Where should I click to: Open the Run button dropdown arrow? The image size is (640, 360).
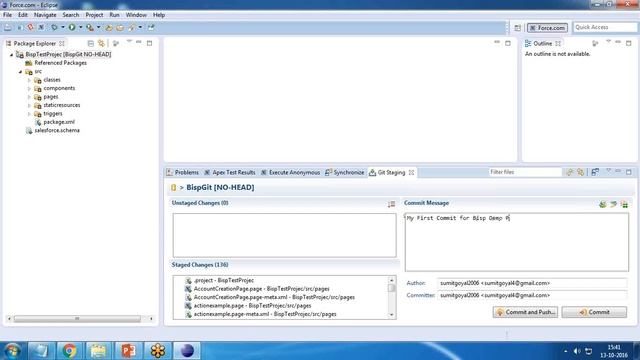coord(80,27)
